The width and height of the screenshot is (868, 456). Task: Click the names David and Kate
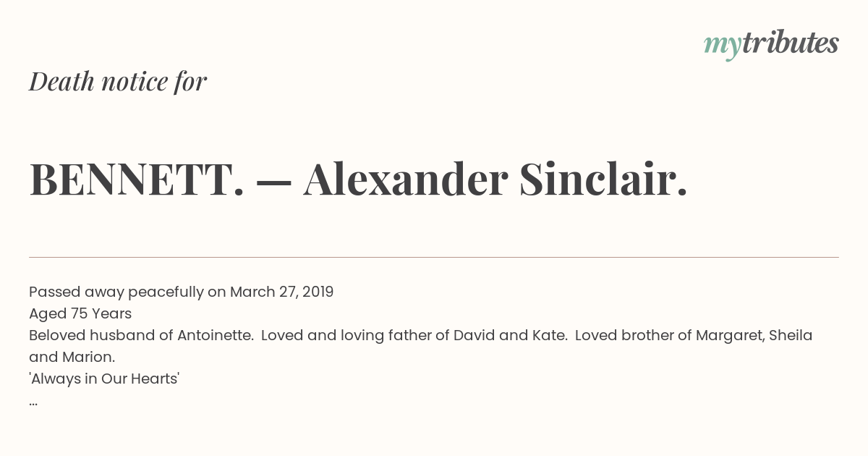[x=510, y=336]
